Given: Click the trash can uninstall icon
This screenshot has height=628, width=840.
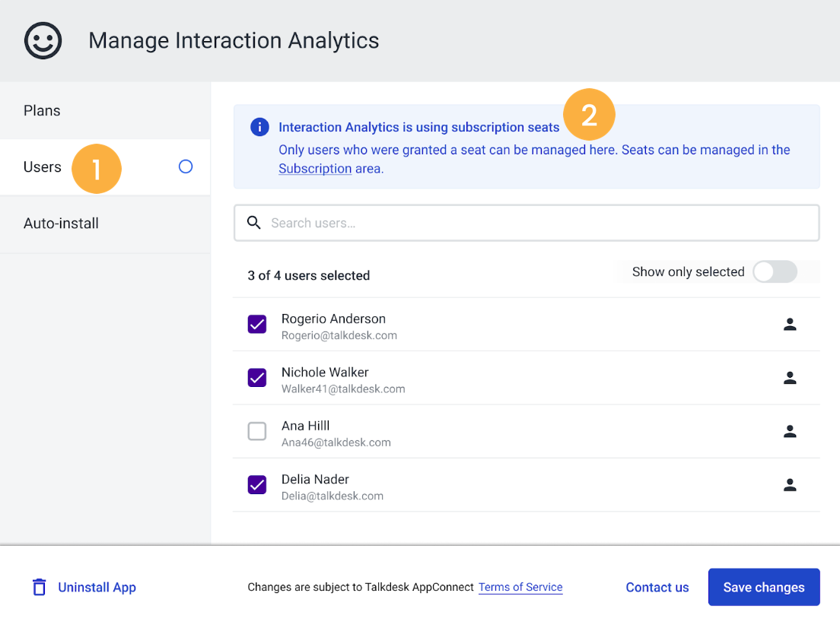Looking at the screenshot, I should (39, 587).
